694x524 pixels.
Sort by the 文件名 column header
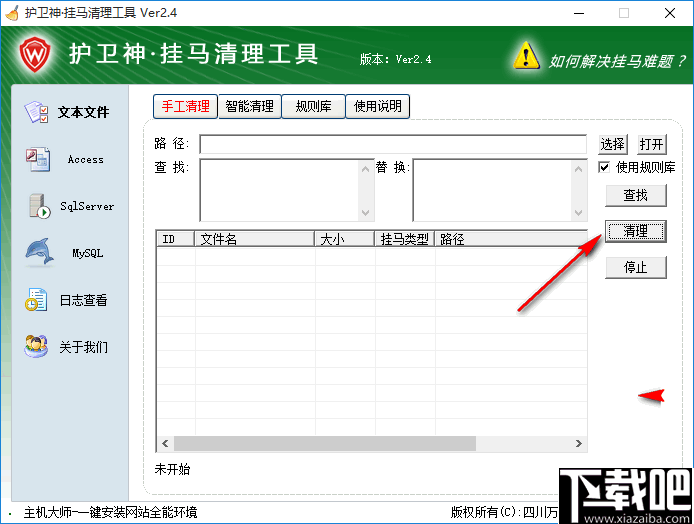254,239
